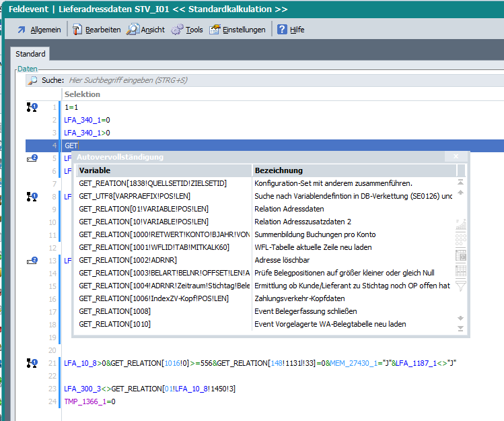
Task: Click the Tools gear icon
Action: pyautogui.click(x=177, y=30)
